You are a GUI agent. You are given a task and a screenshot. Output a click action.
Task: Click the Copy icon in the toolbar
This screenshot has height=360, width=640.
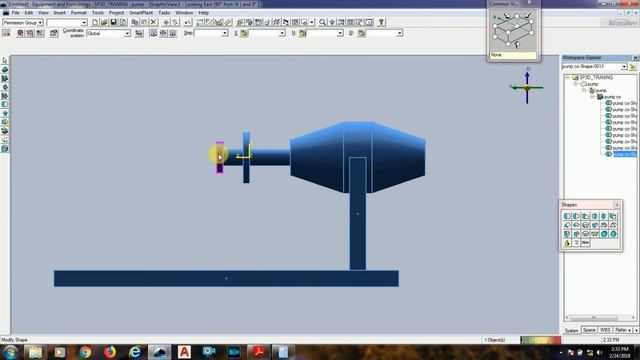pos(135,22)
